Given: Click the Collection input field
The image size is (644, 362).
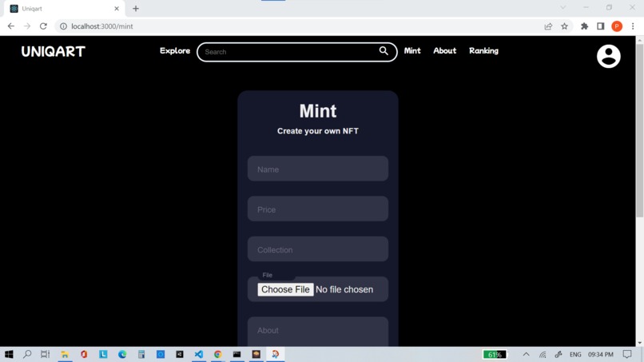Looking at the screenshot, I should coord(317,249).
